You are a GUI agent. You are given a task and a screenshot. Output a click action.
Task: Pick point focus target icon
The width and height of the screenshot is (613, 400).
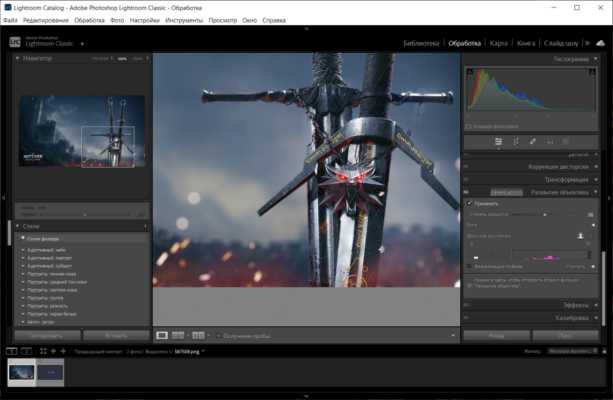(590, 236)
